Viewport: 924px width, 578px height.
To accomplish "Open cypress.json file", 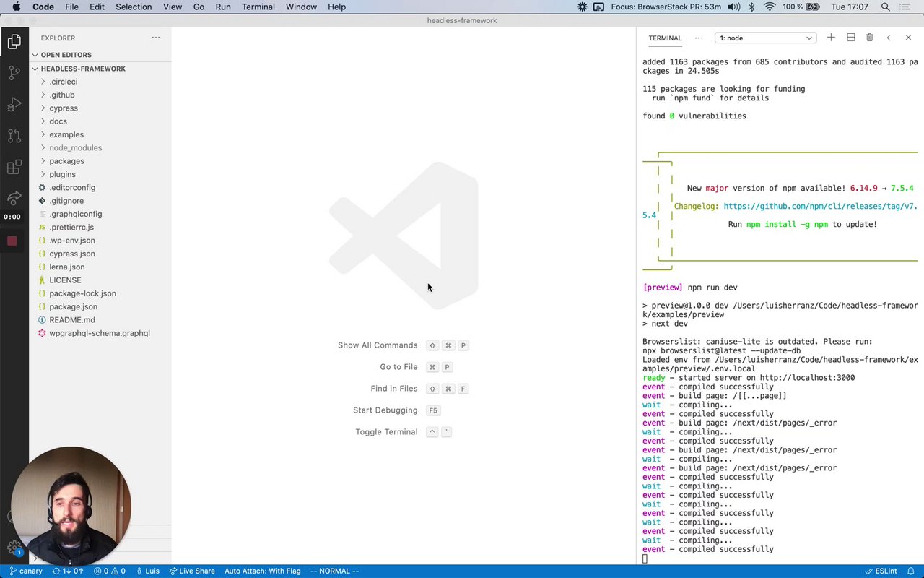I will 100,254.
